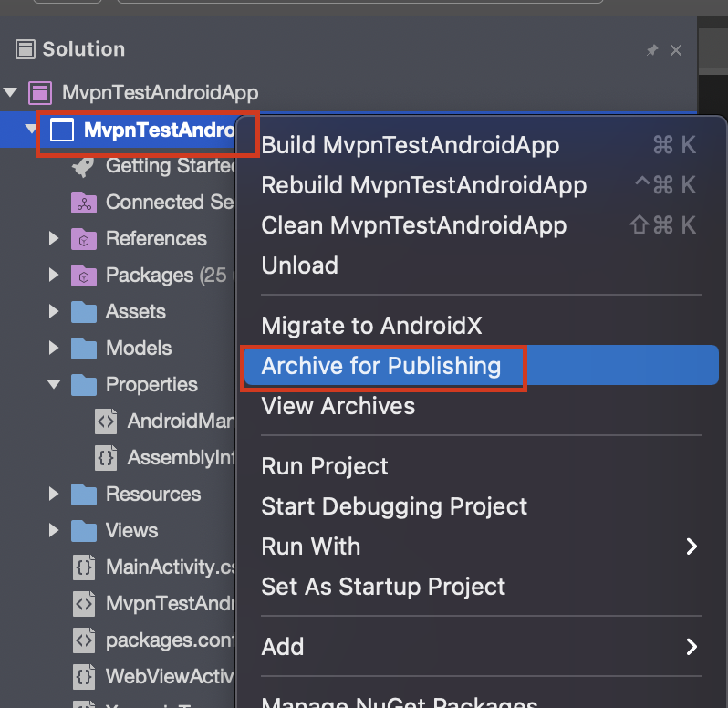Click the MainActivity.cs file icon

click(84, 567)
